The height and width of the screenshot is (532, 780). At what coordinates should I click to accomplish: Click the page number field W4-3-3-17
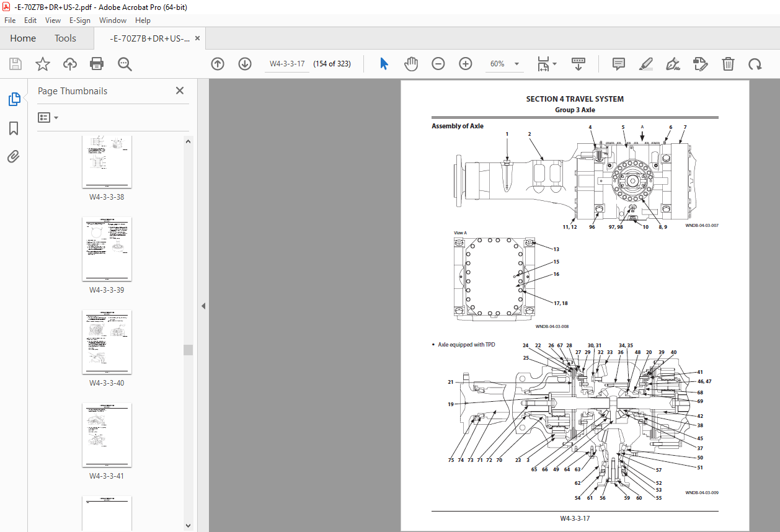click(287, 64)
